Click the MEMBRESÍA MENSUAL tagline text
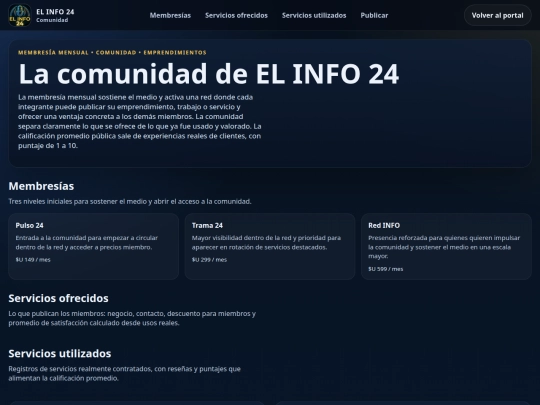 coord(112,52)
